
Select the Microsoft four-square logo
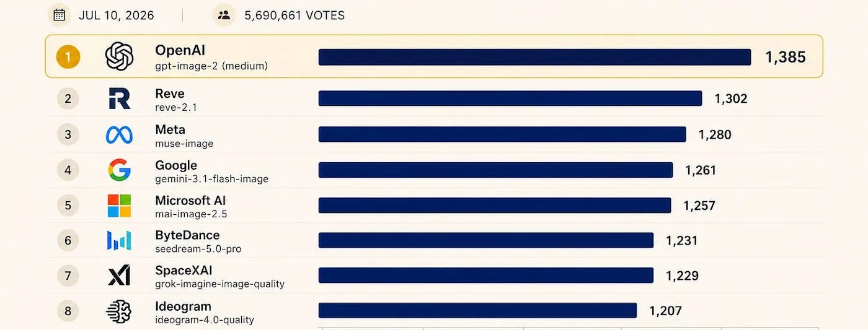tap(120, 206)
